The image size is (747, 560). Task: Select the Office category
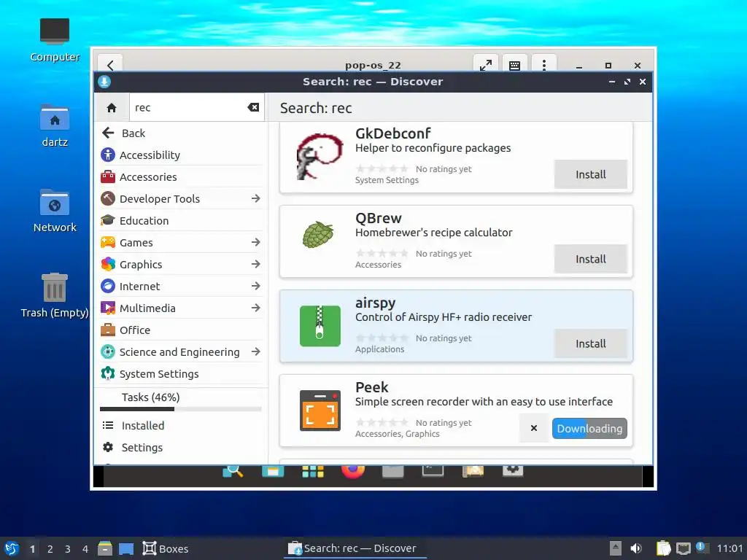tap(181, 330)
